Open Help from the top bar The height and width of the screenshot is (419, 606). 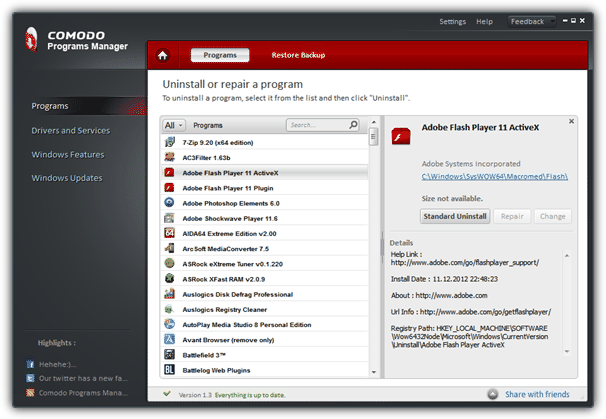click(484, 22)
